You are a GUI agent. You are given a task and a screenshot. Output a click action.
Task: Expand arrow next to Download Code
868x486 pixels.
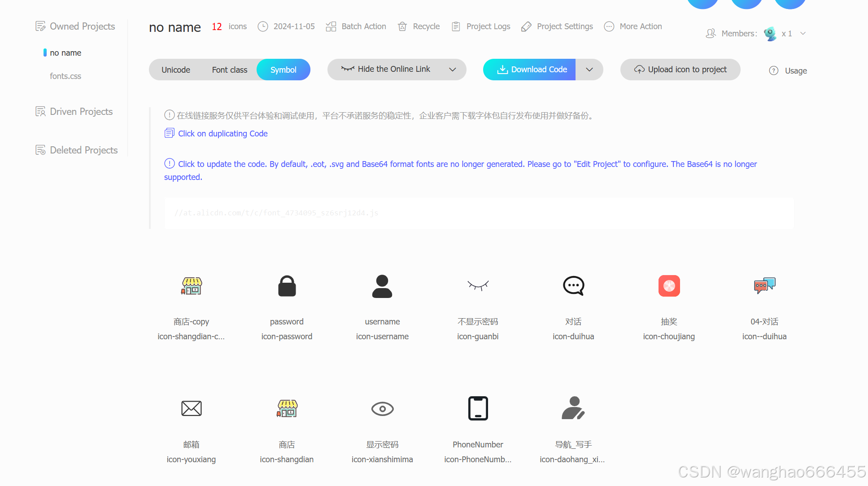(x=589, y=70)
